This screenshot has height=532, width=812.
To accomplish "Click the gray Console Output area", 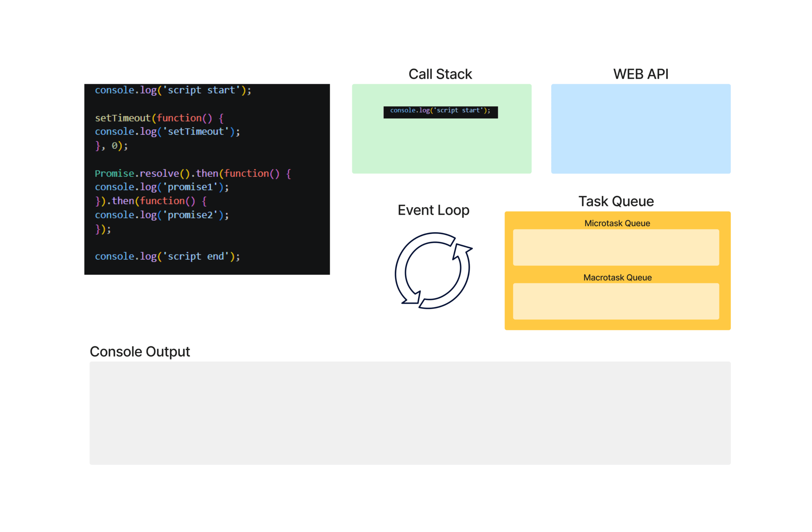I will coord(410,413).
